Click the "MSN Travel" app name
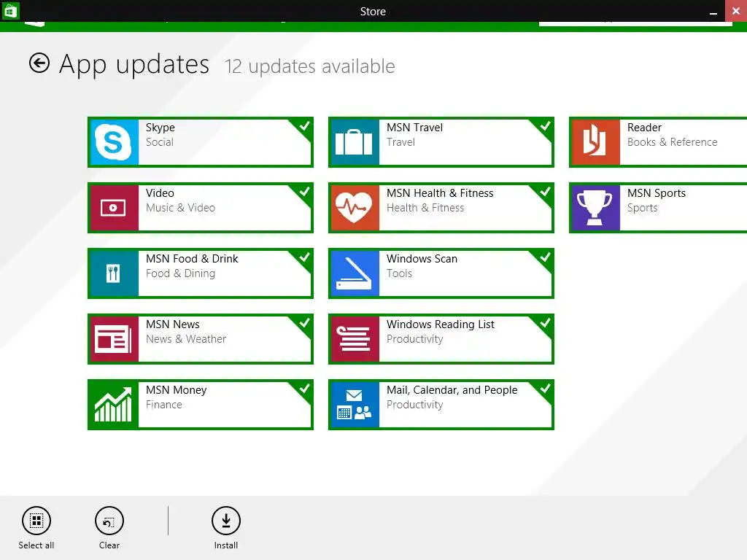 414,128
